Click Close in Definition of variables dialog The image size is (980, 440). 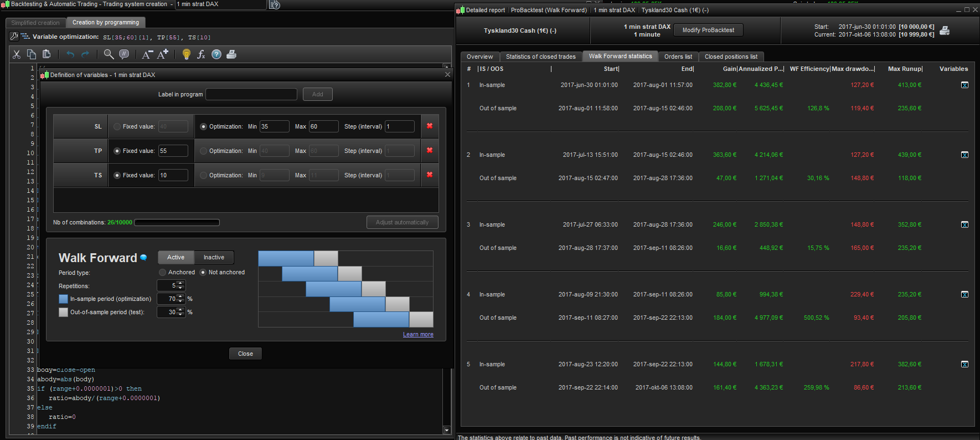[245, 354]
